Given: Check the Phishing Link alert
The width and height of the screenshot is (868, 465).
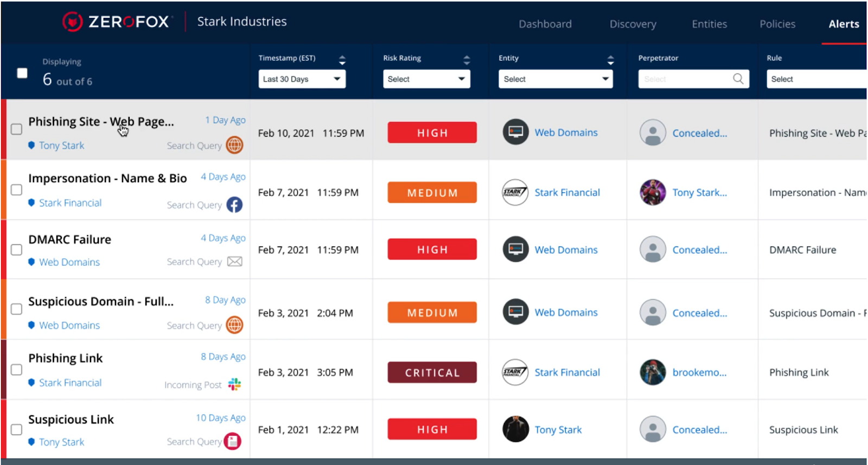Looking at the screenshot, I should coord(17,370).
